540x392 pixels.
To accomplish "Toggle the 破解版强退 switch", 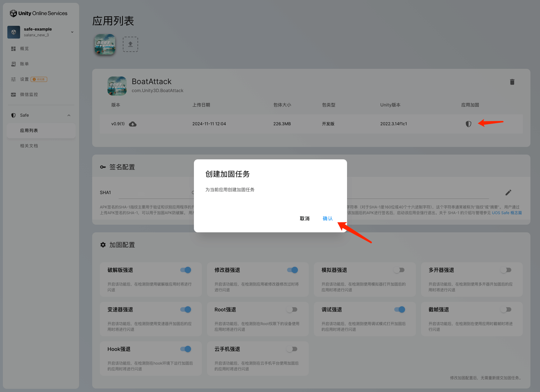I will click(186, 270).
